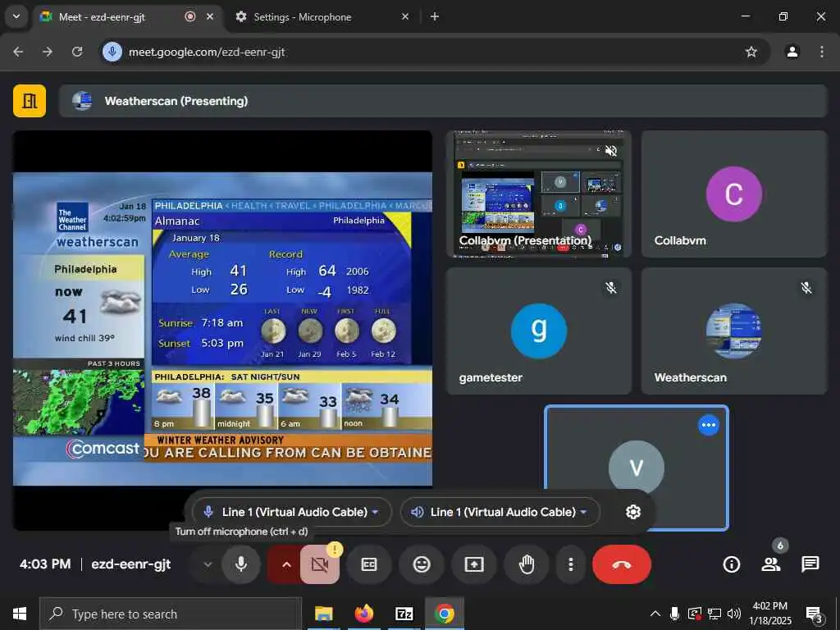Open Chrome profile icon
Image resolution: width=840 pixels, height=630 pixels.
pos(792,52)
